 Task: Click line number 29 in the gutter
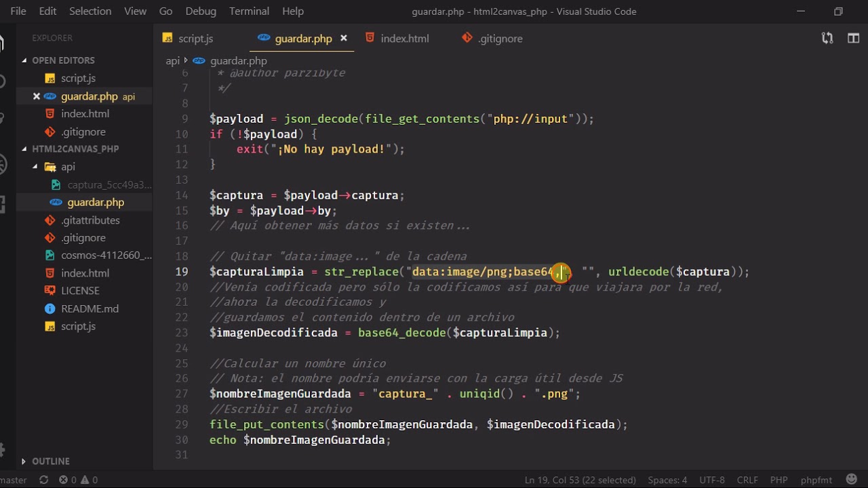click(182, 424)
